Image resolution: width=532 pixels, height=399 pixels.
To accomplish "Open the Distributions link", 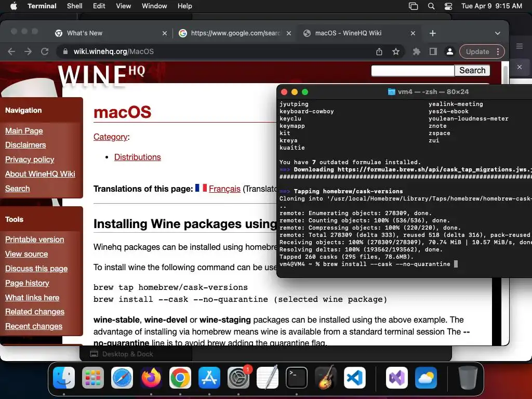I will point(137,157).
